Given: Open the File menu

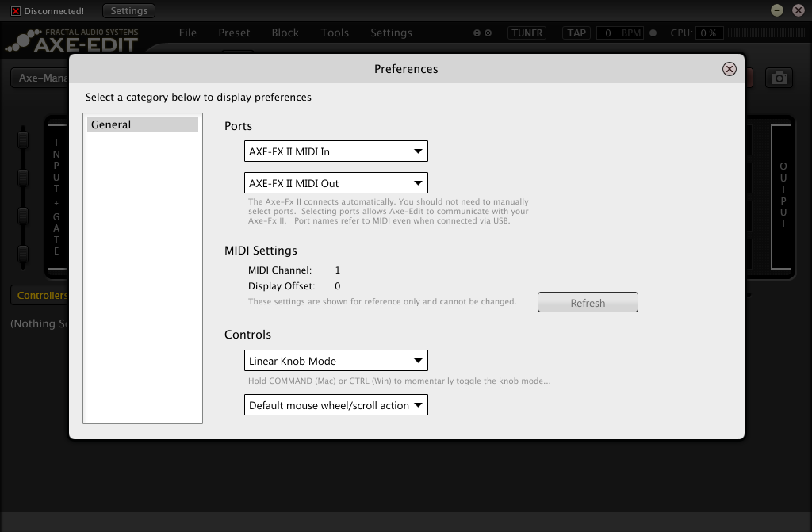Looking at the screenshot, I should 187,33.
